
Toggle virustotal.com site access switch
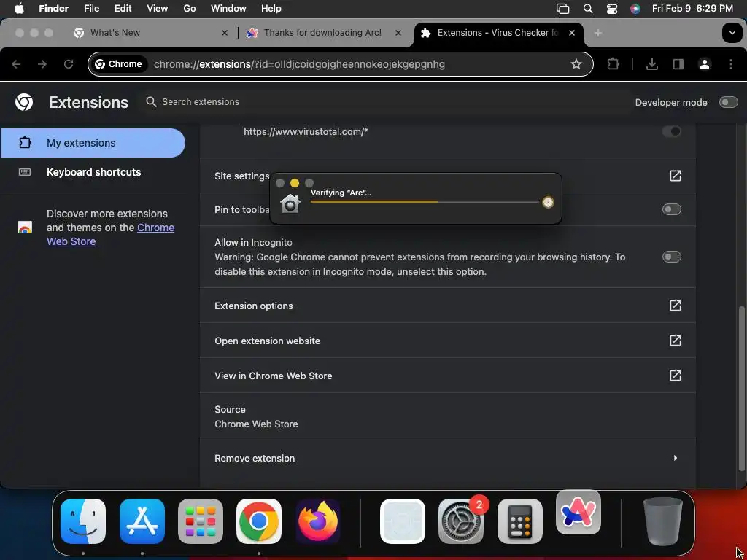coord(672,131)
